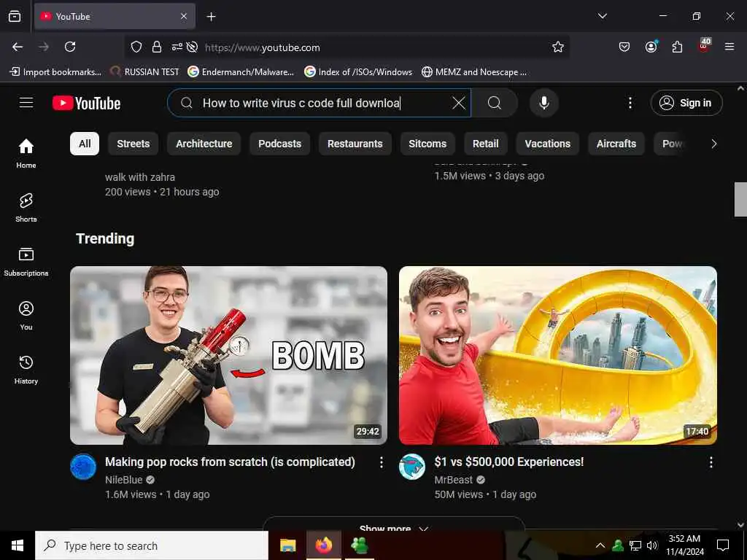Select the Vacations filter chip
Screen dimensions: 747x560
(x=547, y=144)
